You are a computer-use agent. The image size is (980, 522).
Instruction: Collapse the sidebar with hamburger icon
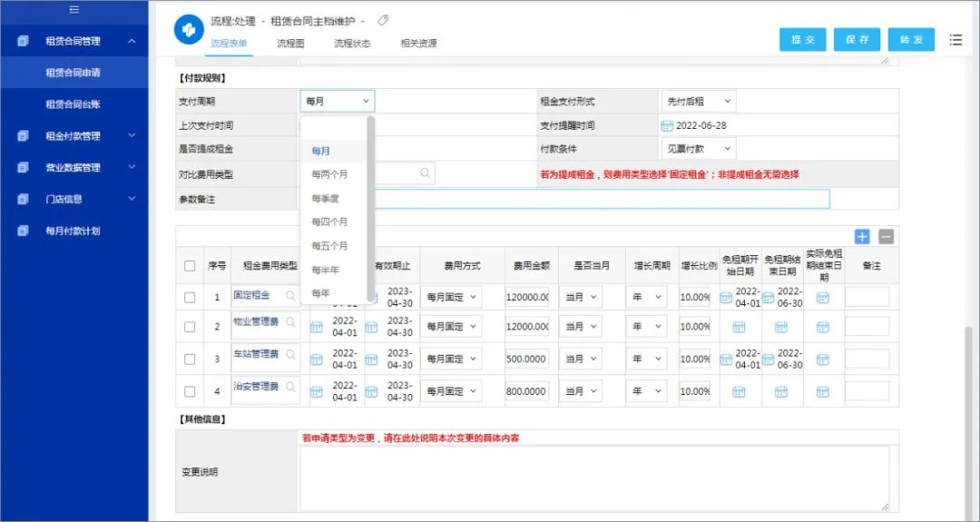point(73,9)
